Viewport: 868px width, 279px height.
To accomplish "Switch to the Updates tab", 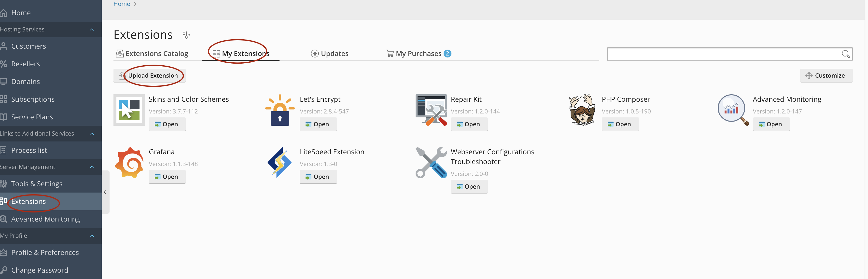I will pos(330,54).
